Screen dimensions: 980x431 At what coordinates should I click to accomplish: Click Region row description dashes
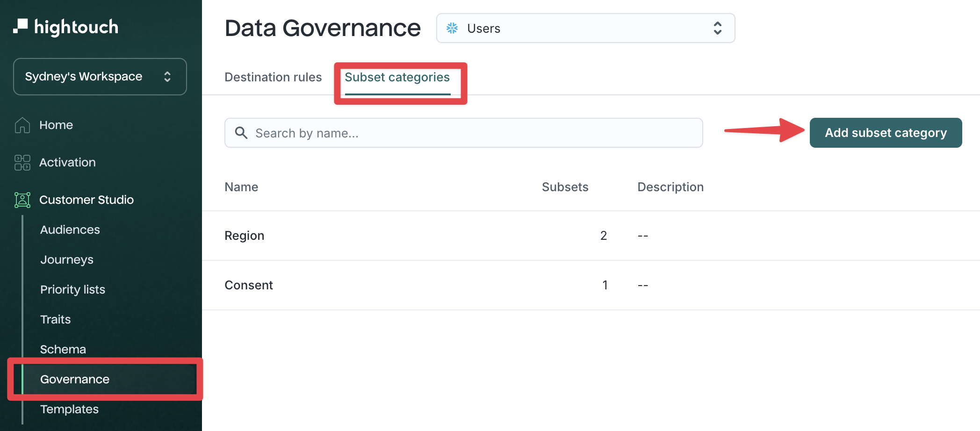(643, 236)
